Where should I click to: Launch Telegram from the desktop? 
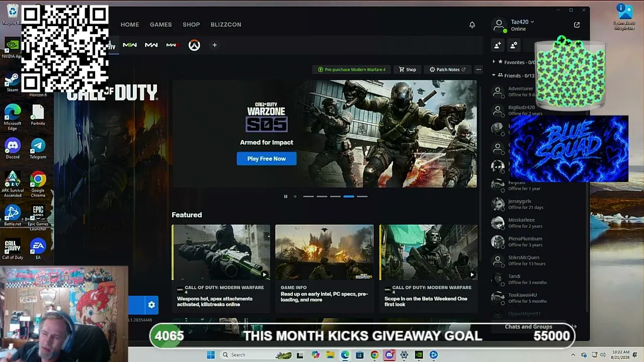coord(38,149)
